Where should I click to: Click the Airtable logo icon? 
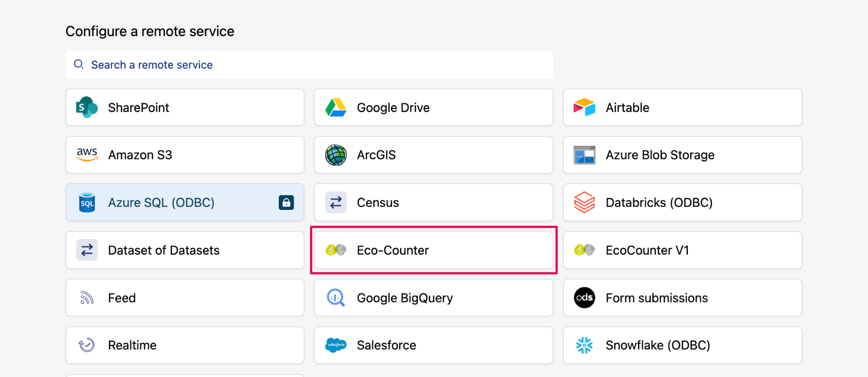[x=585, y=107]
